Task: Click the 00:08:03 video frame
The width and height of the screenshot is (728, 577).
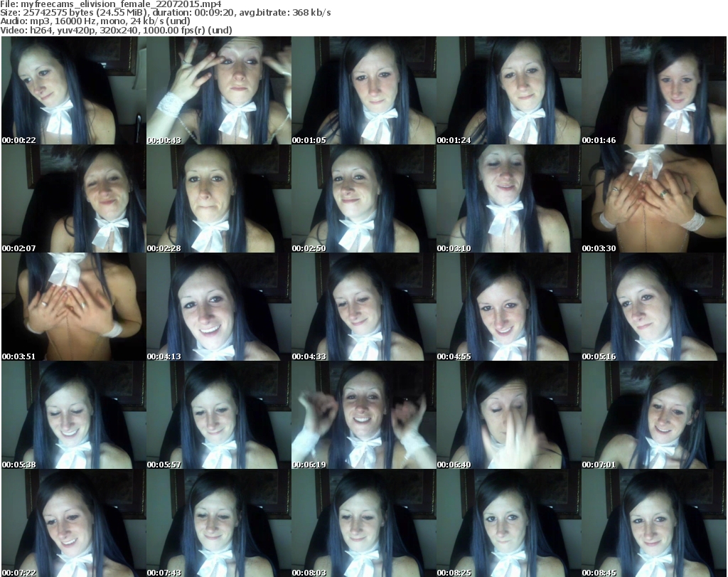Action: (363, 523)
